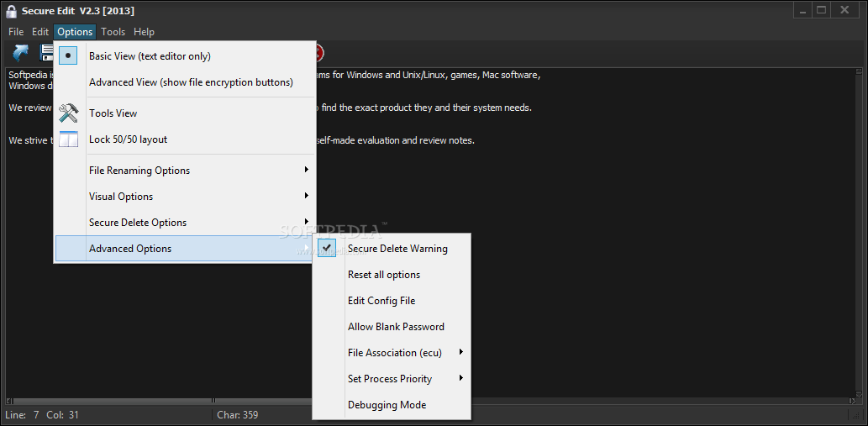This screenshot has width=868, height=426.
Task: Expand the Advanced Options submenu entry
Action: (185, 249)
